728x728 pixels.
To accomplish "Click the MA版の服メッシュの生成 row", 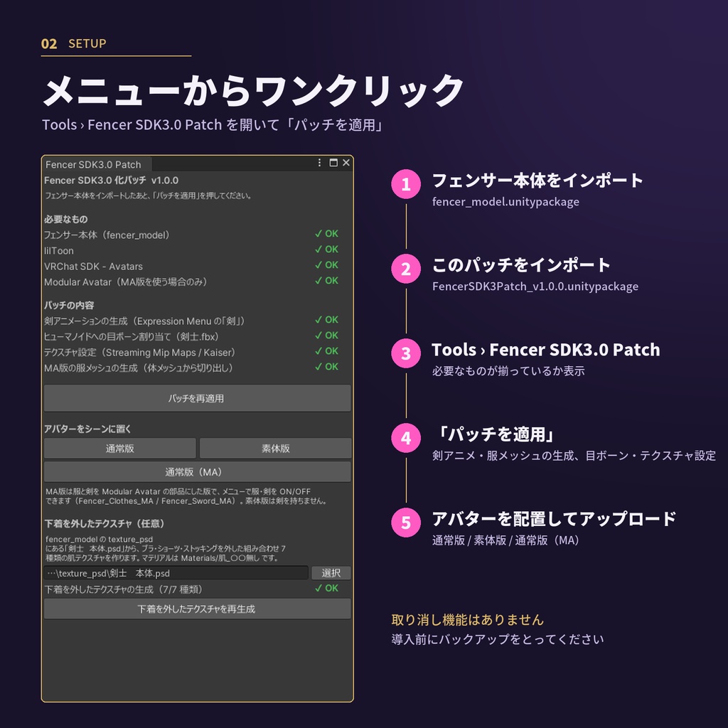I will (191, 368).
